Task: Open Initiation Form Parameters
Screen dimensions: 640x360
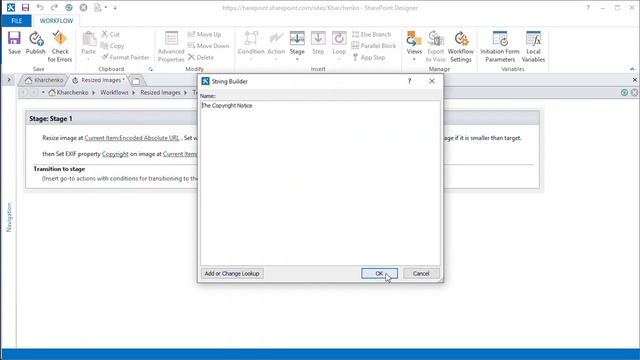Action: pos(500,47)
